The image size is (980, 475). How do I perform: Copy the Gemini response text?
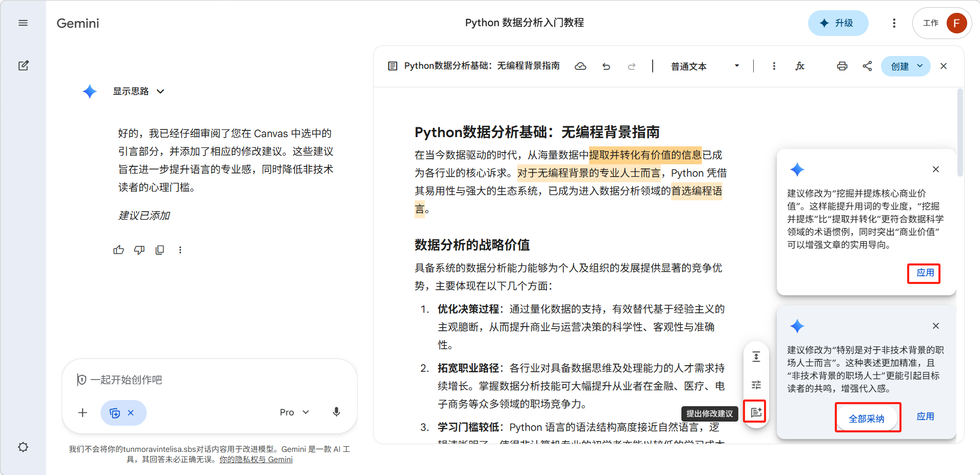point(160,250)
